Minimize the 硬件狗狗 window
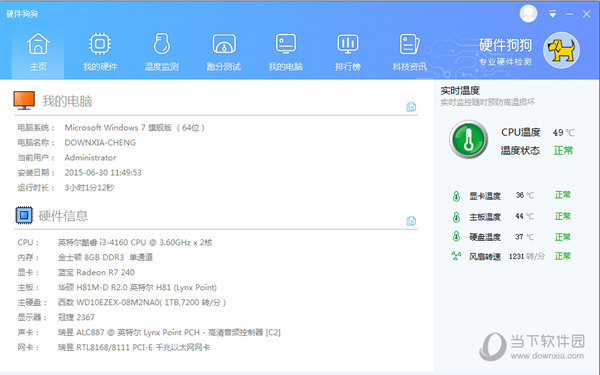Screen dimensions: 600x375 (x=569, y=14)
